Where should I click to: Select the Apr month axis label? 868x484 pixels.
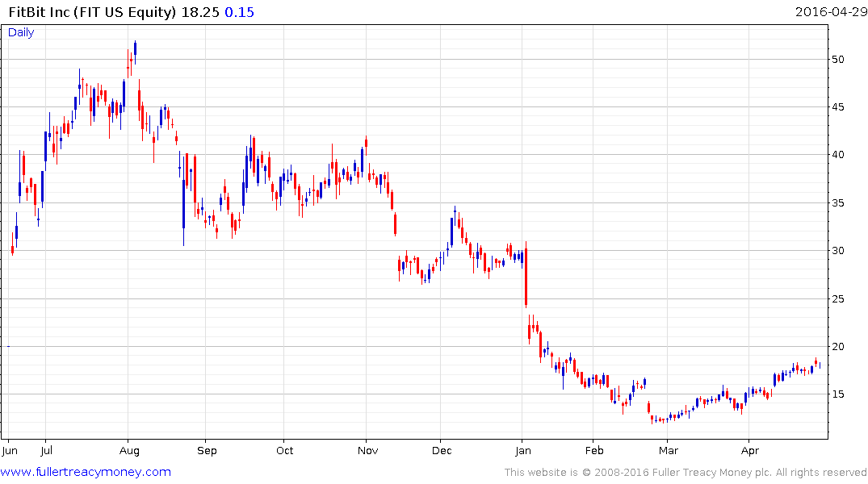click(749, 451)
